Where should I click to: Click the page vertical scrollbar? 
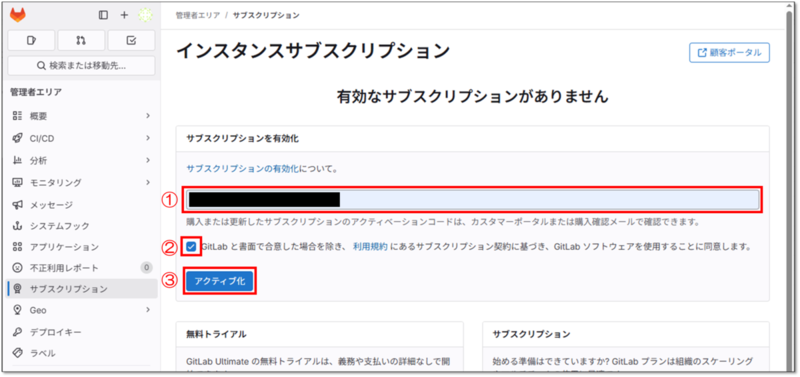tap(790, 189)
